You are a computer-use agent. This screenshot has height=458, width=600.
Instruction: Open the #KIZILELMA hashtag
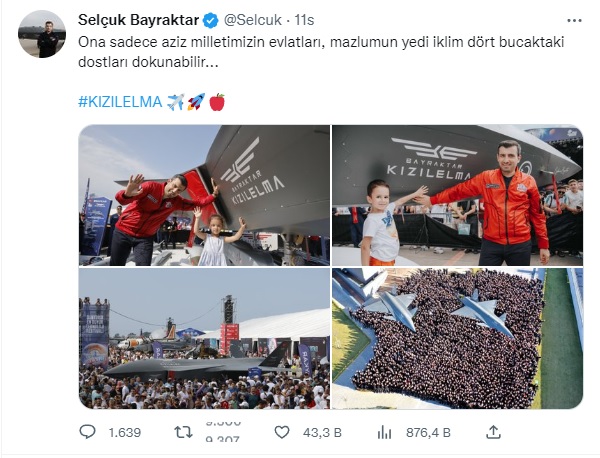tap(121, 102)
